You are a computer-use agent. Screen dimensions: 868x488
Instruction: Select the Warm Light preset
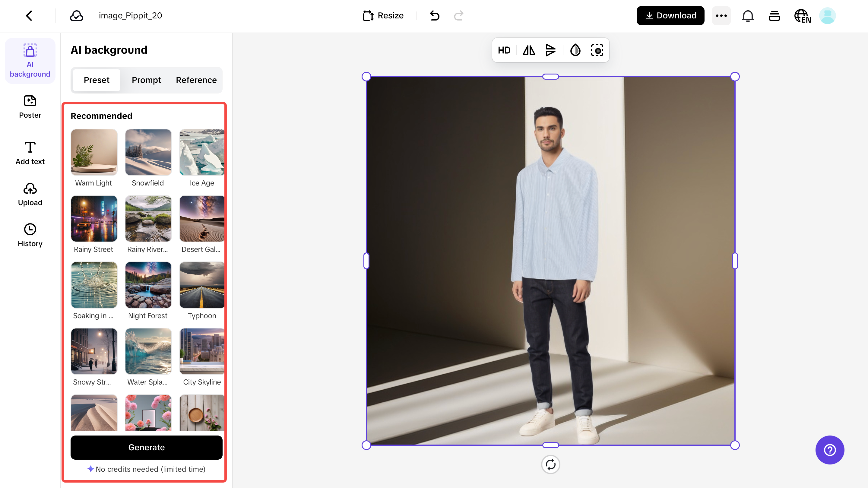[x=94, y=152]
